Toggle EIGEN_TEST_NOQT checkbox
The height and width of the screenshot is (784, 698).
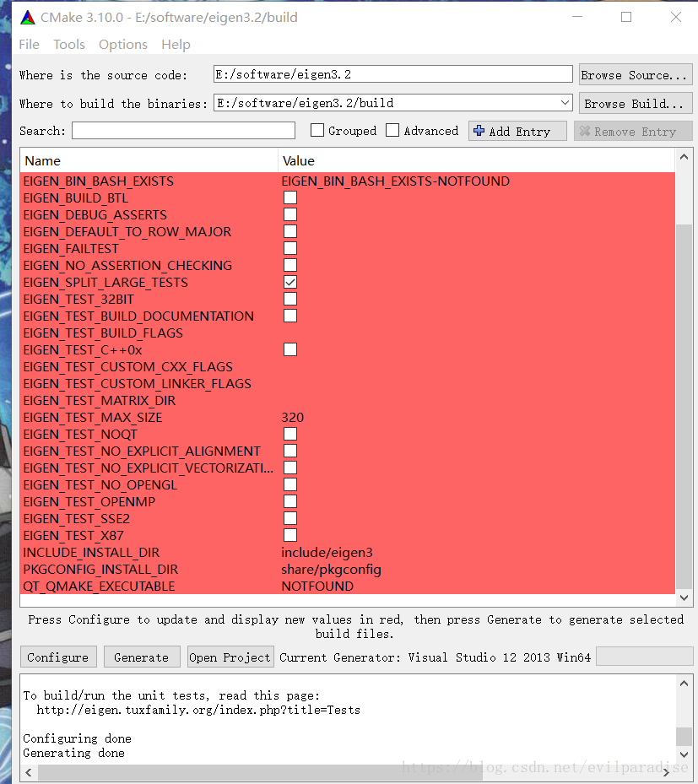290,434
